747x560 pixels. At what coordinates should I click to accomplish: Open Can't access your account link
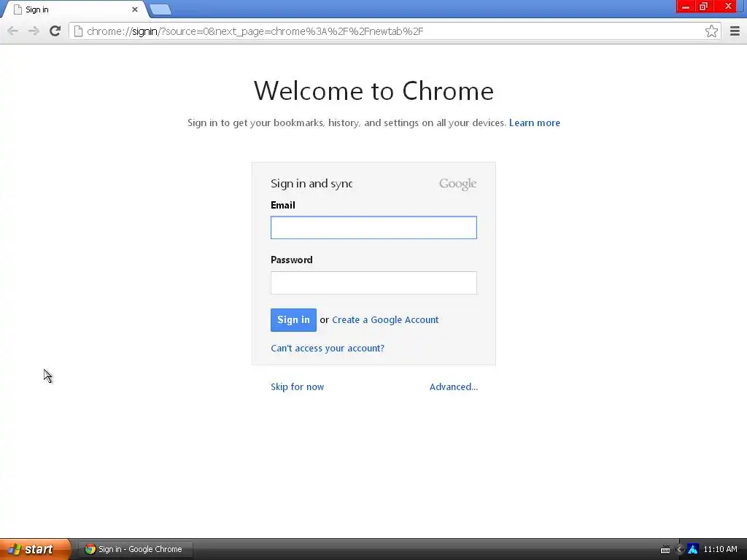(x=328, y=348)
